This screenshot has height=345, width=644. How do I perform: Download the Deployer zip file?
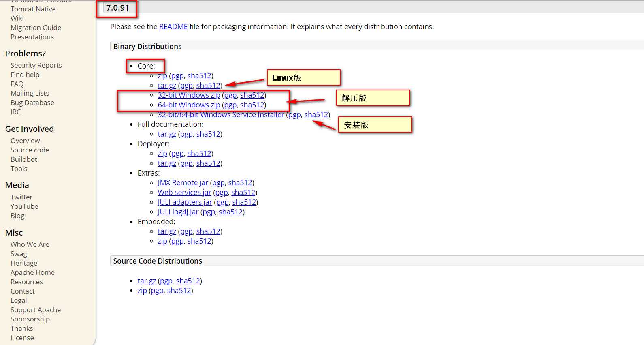click(162, 154)
